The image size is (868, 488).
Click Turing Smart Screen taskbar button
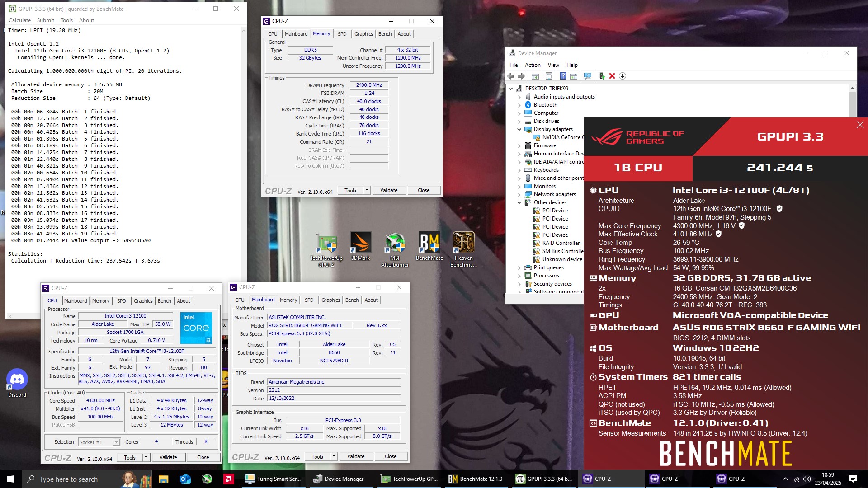274,479
